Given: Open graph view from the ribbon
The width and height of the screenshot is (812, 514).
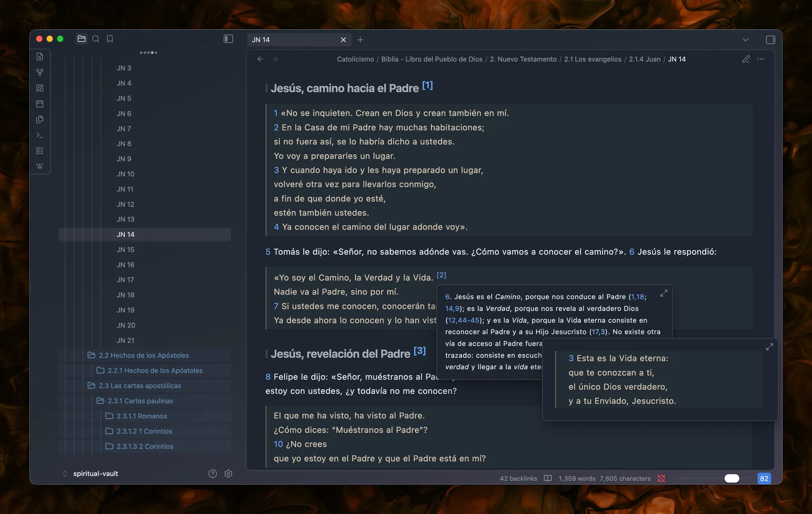Looking at the screenshot, I should (40, 72).
